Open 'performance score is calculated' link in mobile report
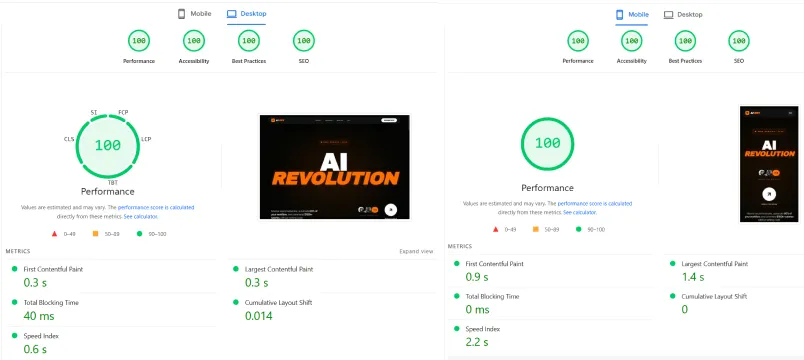This screenshot has width=804, height=360. tap(595, 204)
